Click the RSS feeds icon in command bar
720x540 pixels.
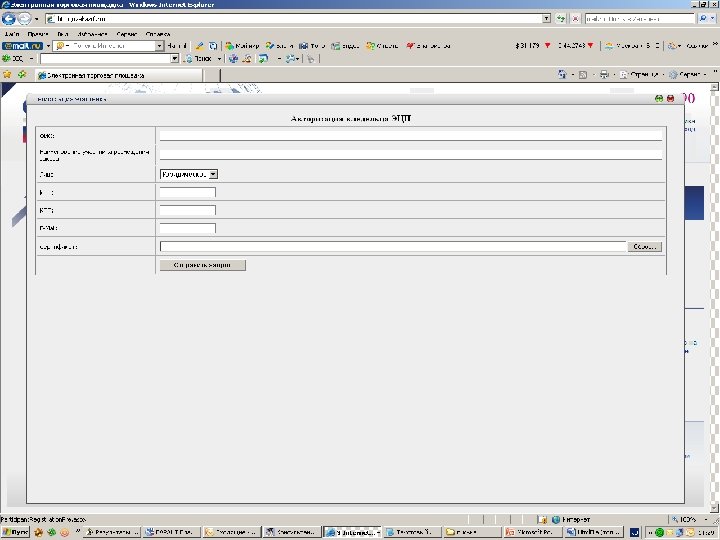tap(583, 74)
